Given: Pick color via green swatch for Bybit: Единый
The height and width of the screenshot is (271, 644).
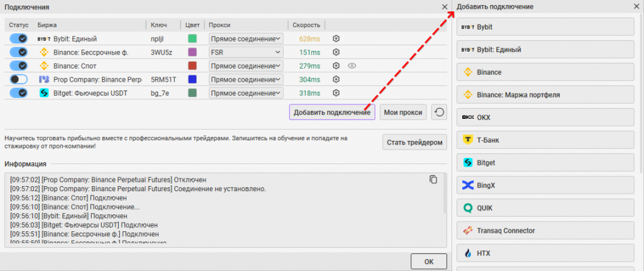Looking at the screenshot, I should [192, 38].
